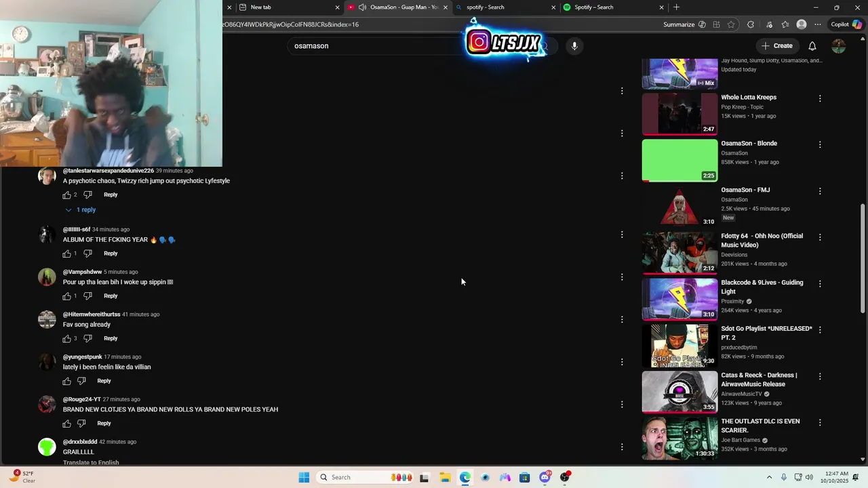The width and height of the screenshot is (868, 488).
Task: Like the @yungestpunk comment
Action: pos(66,381)
